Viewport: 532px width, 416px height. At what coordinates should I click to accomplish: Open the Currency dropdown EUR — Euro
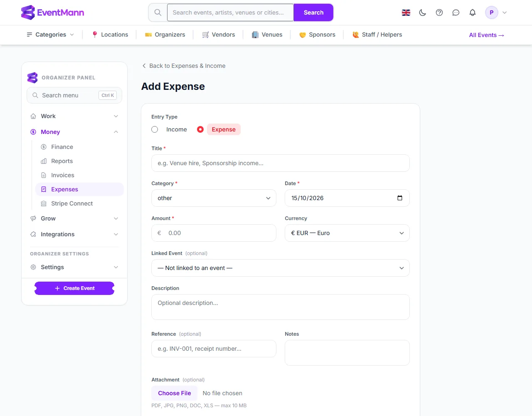tap(347, 233)
